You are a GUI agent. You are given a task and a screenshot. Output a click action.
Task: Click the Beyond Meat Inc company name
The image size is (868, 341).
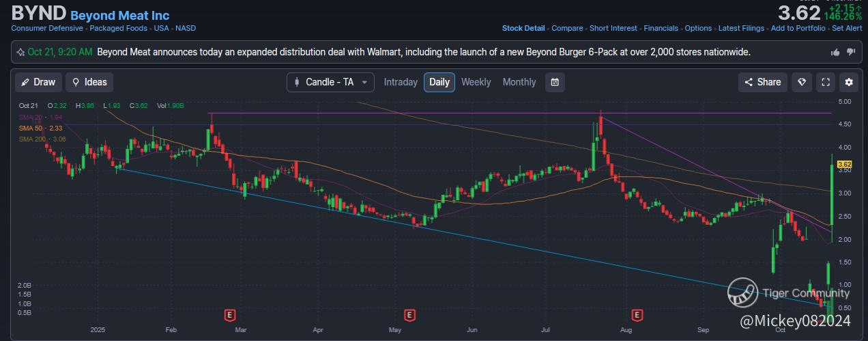coord(120,15)
